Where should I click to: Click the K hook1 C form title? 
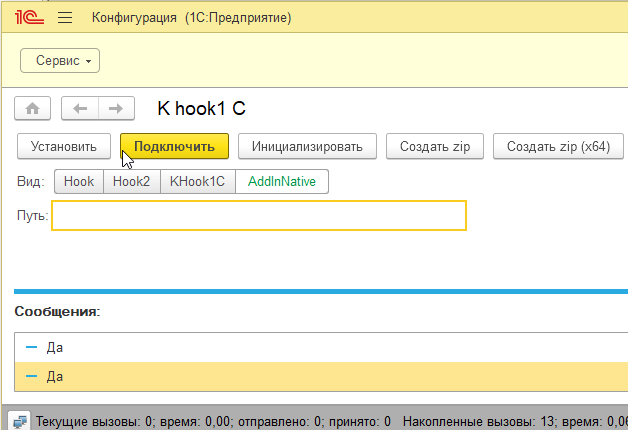point(201,108)
